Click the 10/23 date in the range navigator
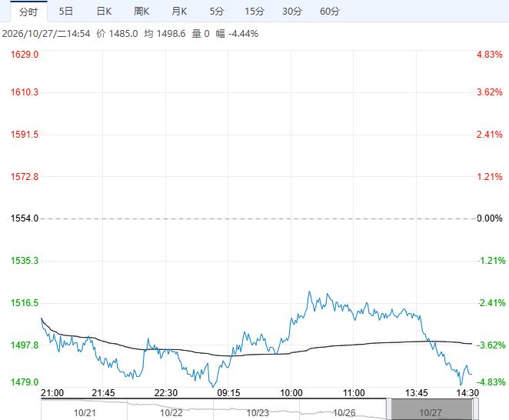This screenshot has height=420, width=509. coord(258,413)
